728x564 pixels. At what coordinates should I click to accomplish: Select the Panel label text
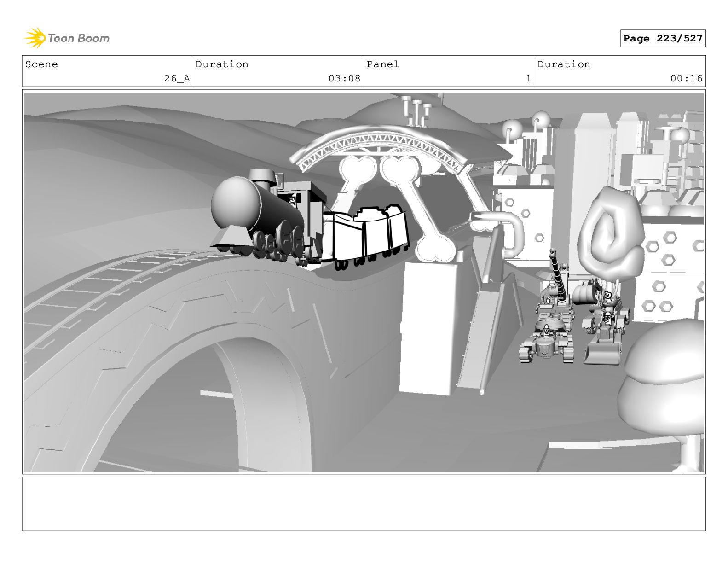[x=383, y=64]
